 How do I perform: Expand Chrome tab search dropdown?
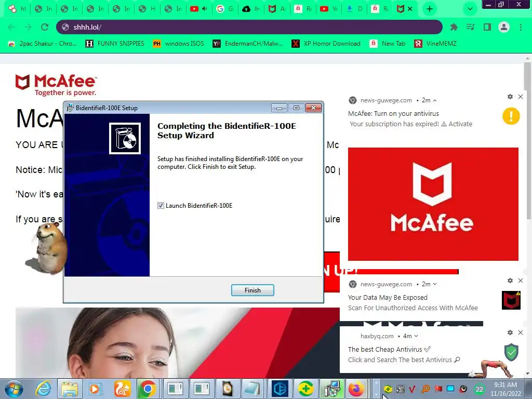click(x=470, y=9)
